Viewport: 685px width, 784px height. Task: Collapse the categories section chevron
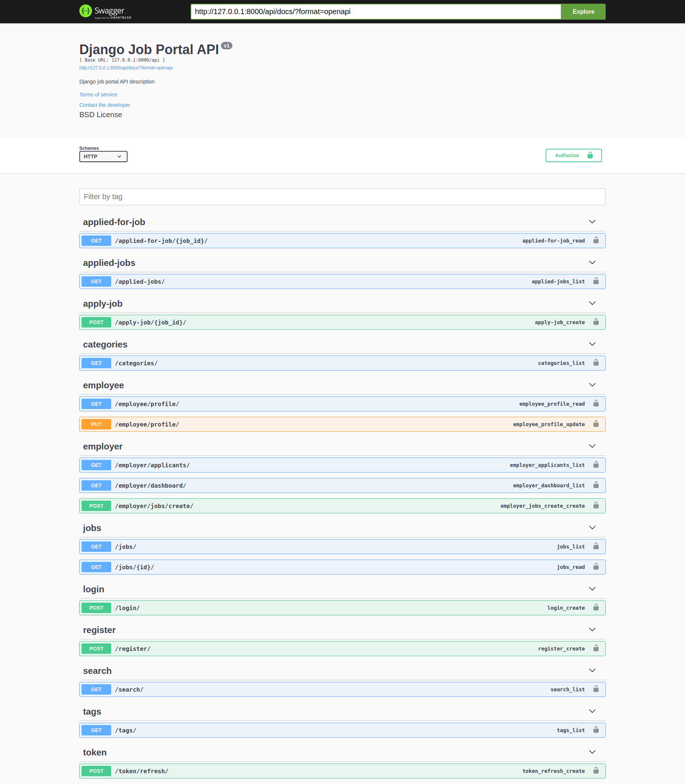click(x=592, y=344)
